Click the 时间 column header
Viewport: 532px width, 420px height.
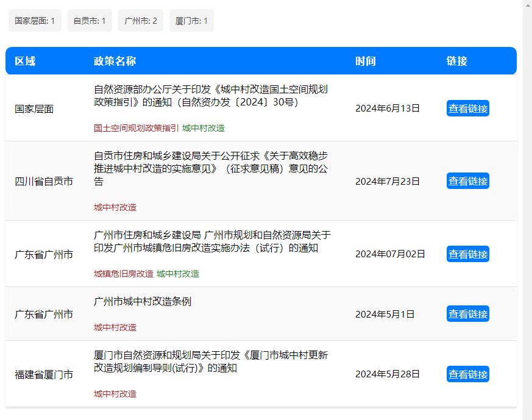(x=366, y=61)
